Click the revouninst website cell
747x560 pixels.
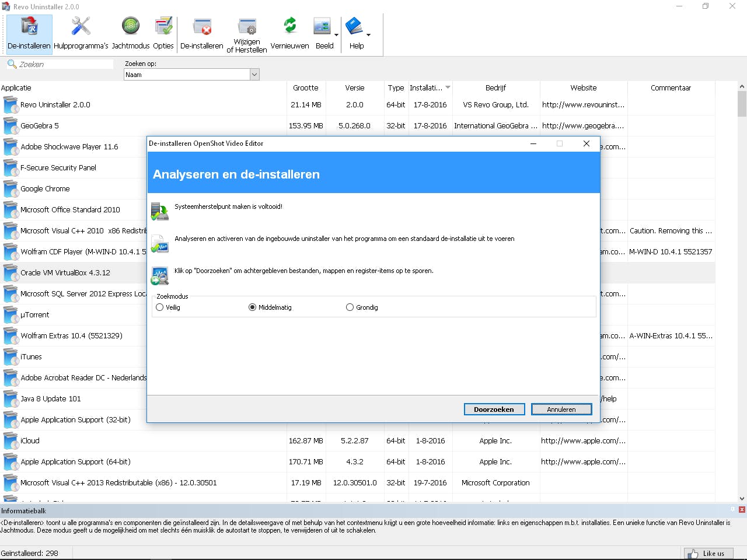[584, 105]
